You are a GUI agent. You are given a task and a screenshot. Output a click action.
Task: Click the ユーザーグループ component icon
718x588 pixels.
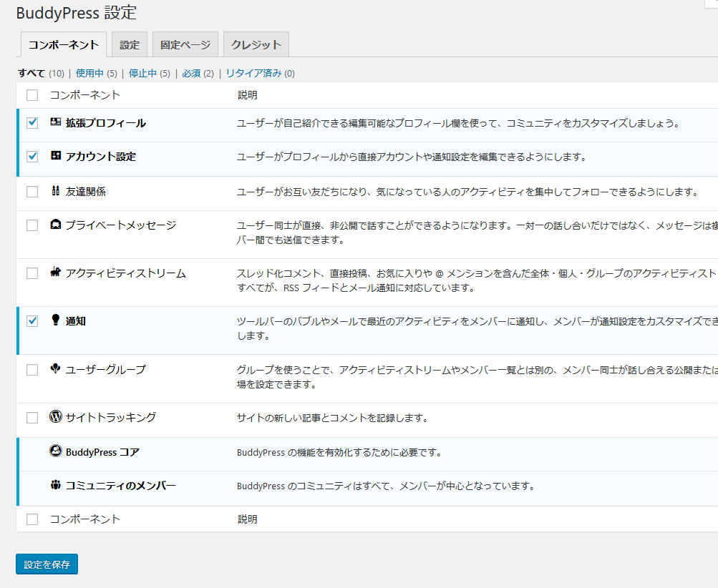(55, 368)
